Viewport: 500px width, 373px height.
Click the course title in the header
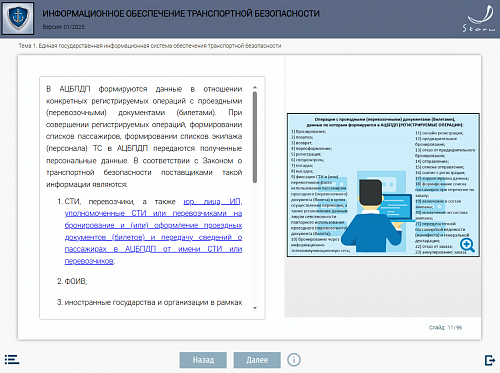pyautogui.click(x=181, y=14)
